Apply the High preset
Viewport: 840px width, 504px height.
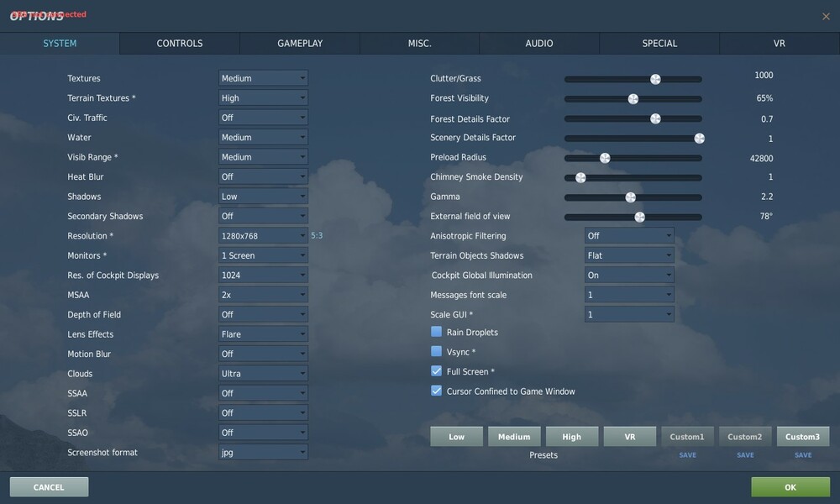[571, 437]
